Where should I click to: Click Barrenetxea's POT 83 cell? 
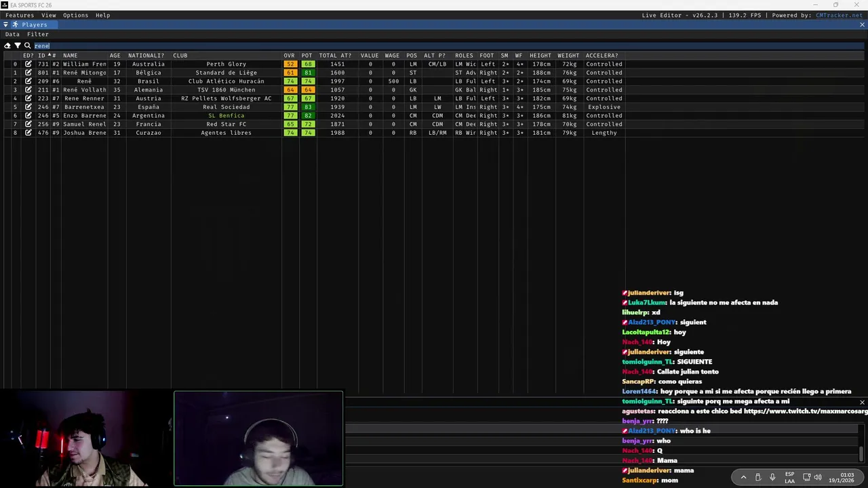click(x=308, y=107)
